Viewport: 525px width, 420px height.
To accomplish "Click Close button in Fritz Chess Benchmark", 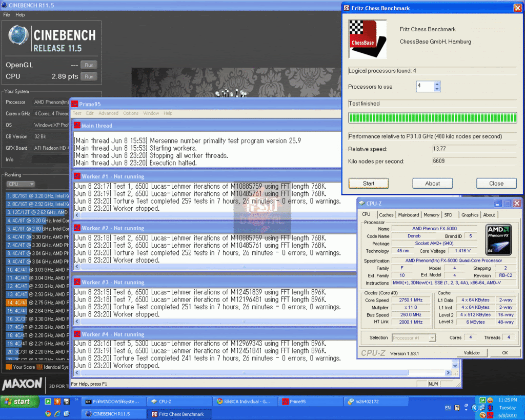I will [496, 183].
